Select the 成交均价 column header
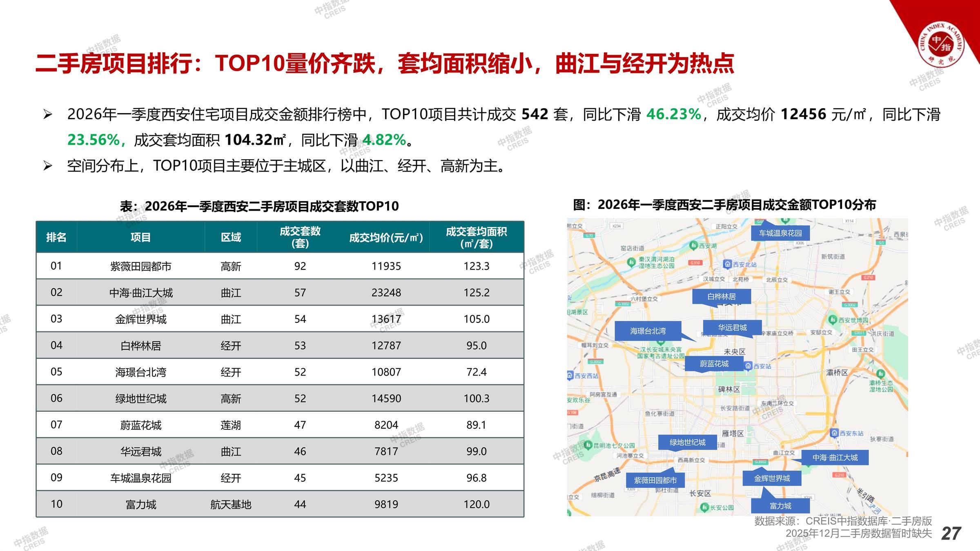980x551 pixels. click(386, 238)
